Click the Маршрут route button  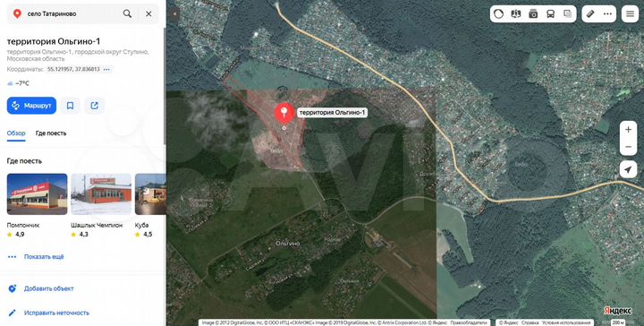[x=31, y=106]
